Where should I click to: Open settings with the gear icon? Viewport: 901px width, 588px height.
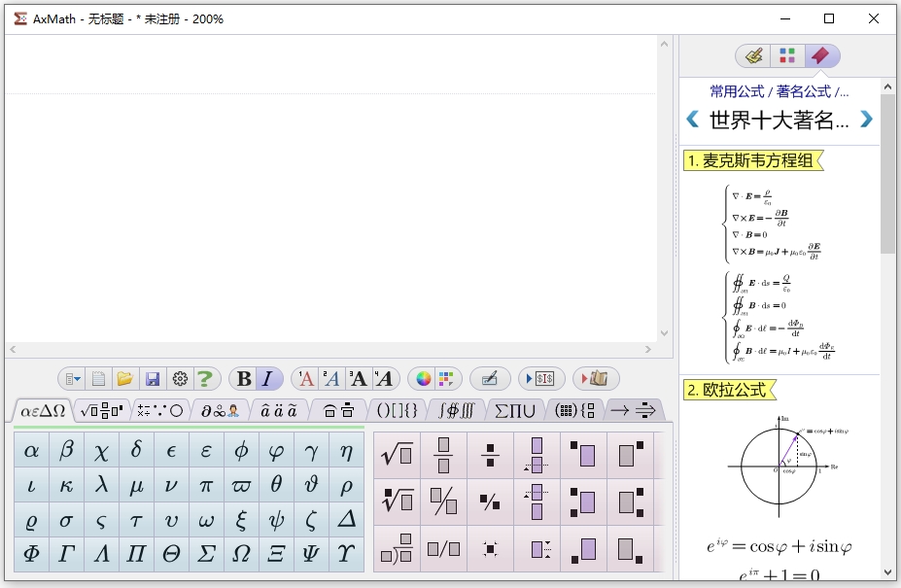pyautogui.click(x=180, y=379)
